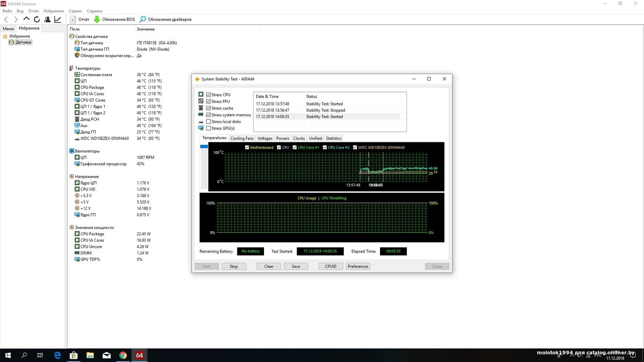Select the 13:58:47 Stability Test Stopped log row
Screen dimensions: 644x362
pyautogui.click(x=327, y=110)
